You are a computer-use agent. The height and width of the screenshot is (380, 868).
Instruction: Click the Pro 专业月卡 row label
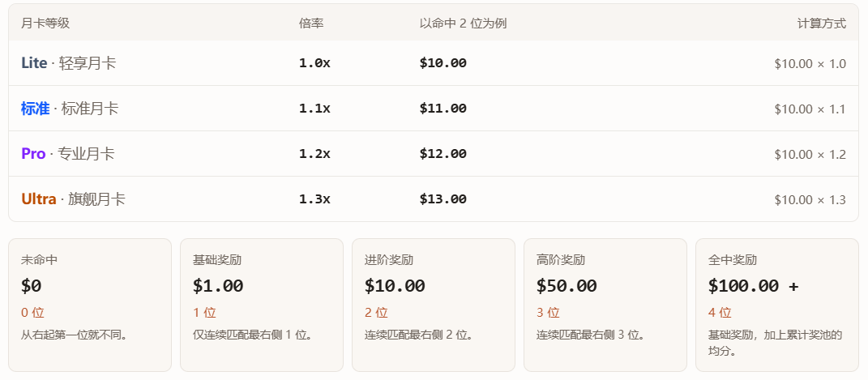[x=67, y=154]
